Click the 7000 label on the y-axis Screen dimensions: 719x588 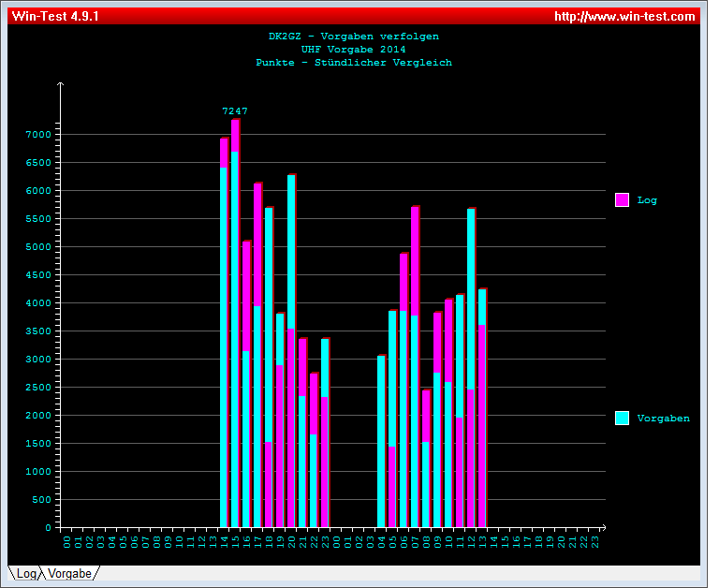click(x=37, y=135)
